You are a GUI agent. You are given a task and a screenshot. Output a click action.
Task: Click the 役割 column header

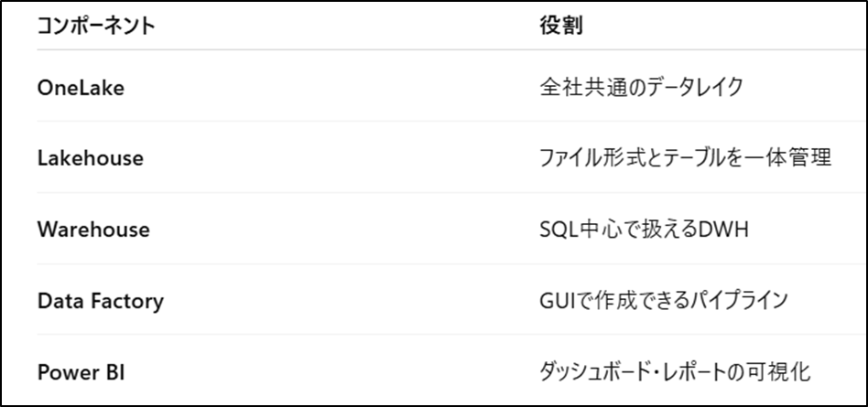pyautogui.click(x=561, y=26)
